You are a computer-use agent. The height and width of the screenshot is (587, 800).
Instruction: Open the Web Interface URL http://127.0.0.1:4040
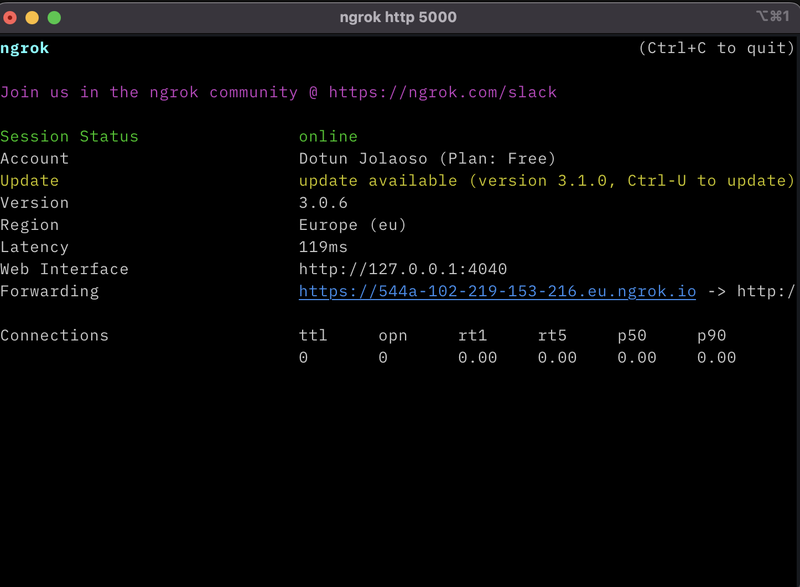pos(403,269)
